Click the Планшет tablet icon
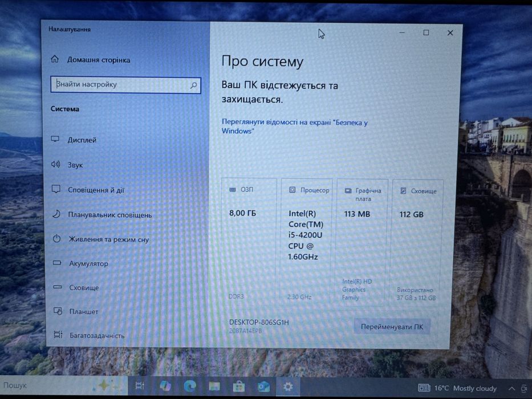Viewport: 532px width, 399px height. (x=58, y=311)
